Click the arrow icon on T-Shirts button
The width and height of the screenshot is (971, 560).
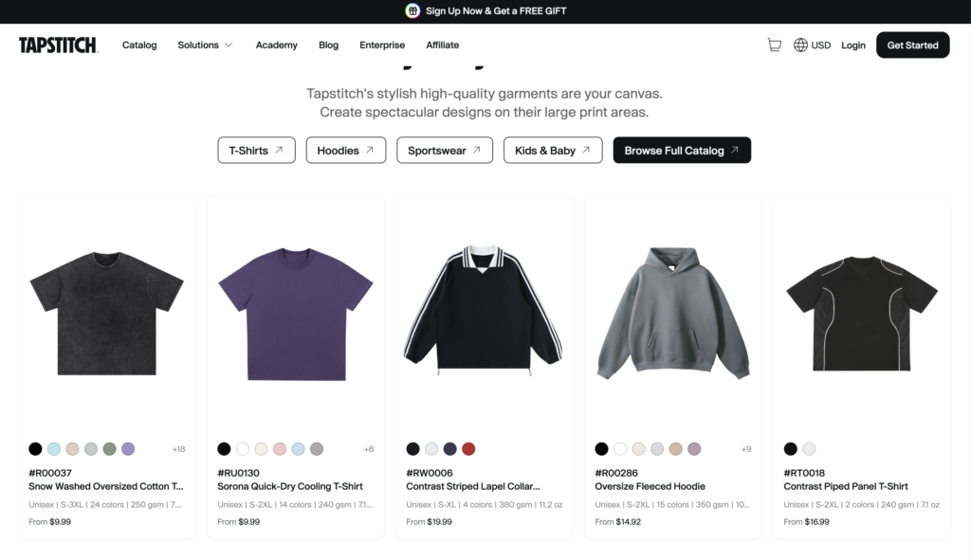[x=279, y=150]
